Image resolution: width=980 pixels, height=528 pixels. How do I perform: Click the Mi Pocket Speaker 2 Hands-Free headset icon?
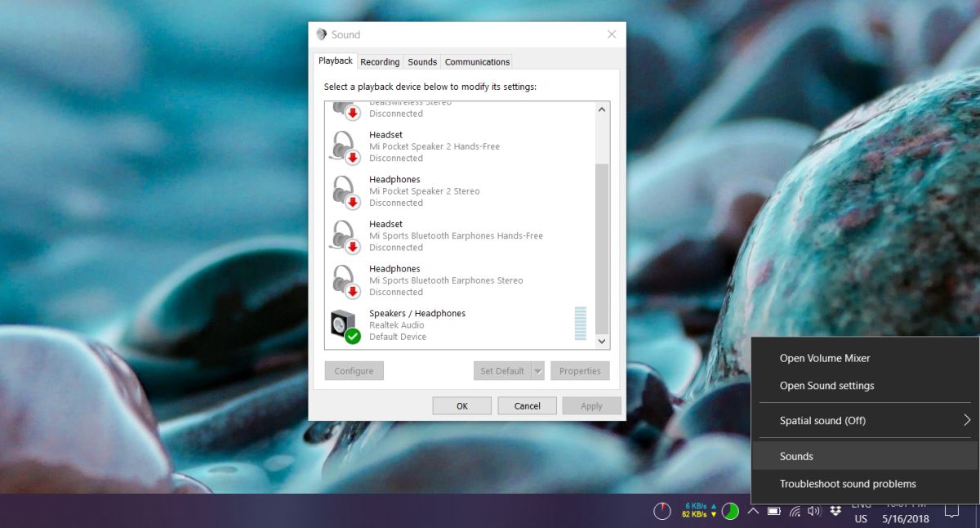345,147
